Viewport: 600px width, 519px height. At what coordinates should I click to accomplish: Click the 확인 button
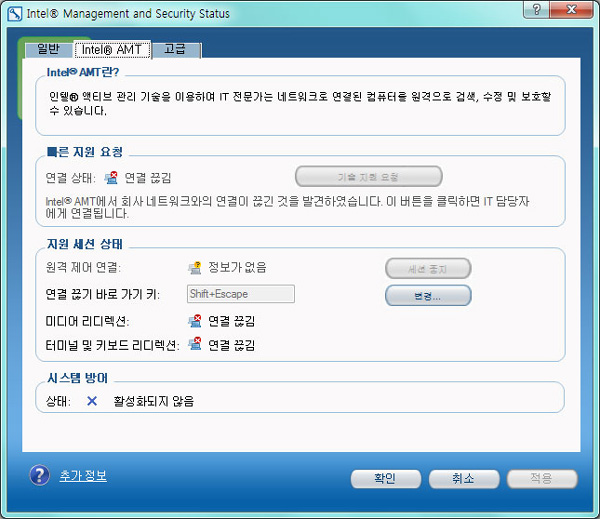pyautogui.click(x=386, y=478)
